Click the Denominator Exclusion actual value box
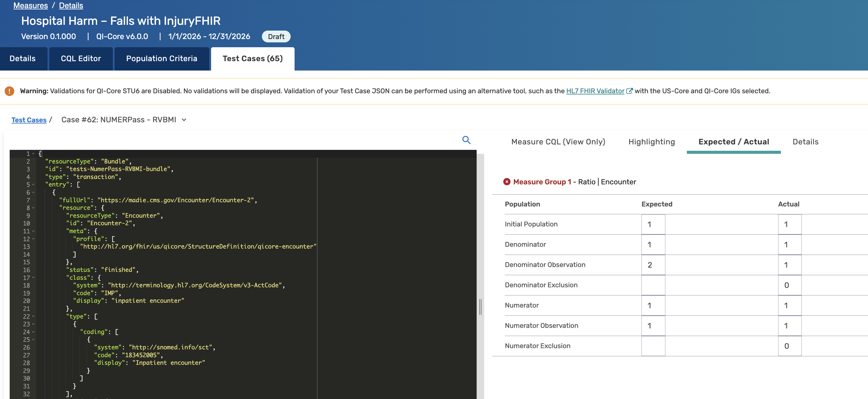This screenshot has width=868, height=399. click(x=789, y=285)
